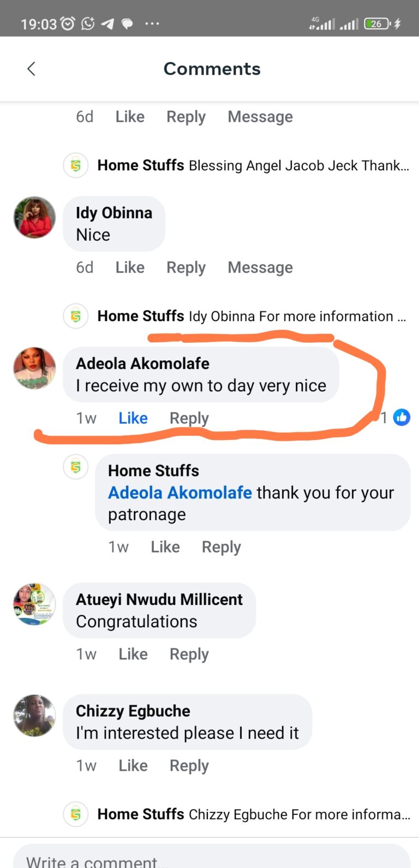Message Idy Obinna from her comment
This screenshot has width=419, height=868.
tap(260, 267)
